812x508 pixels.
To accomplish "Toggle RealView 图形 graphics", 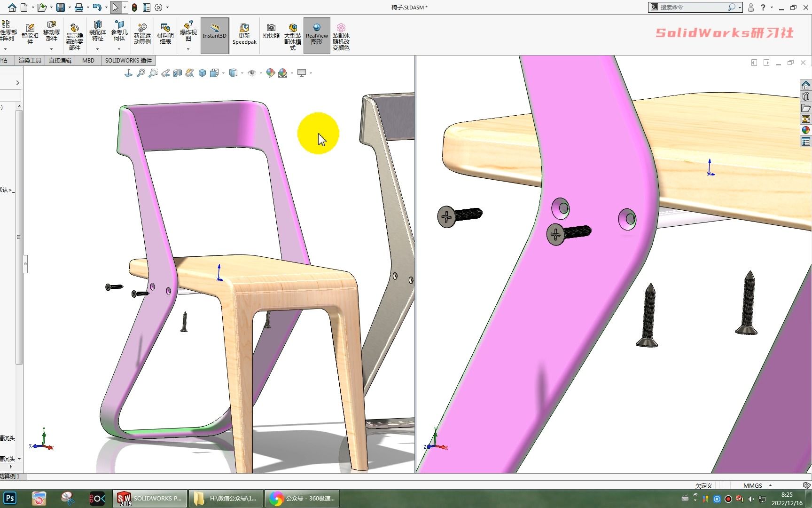I will (316, 35).
